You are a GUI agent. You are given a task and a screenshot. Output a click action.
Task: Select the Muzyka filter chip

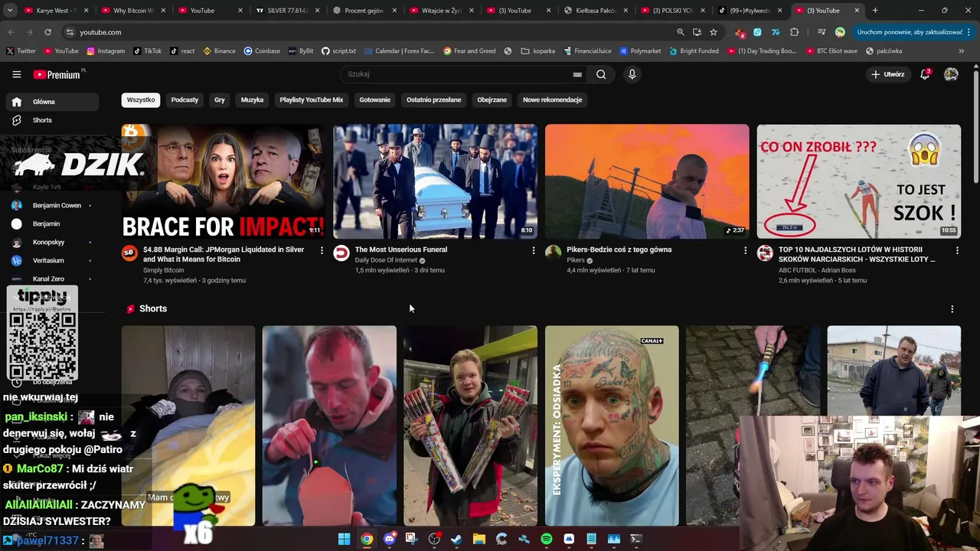252,99
